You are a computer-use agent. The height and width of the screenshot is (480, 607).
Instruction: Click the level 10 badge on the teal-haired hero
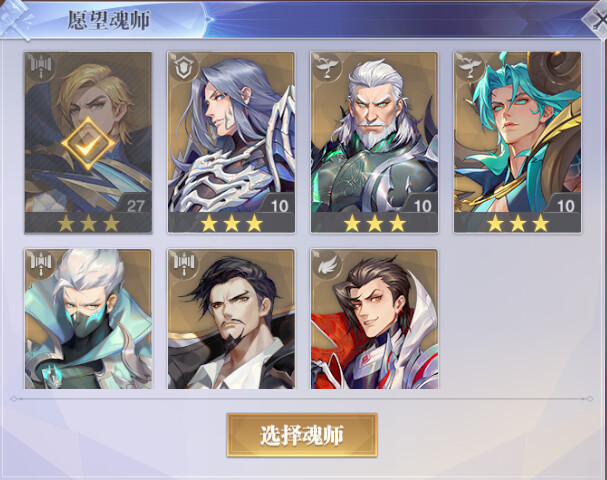[565, 206]
